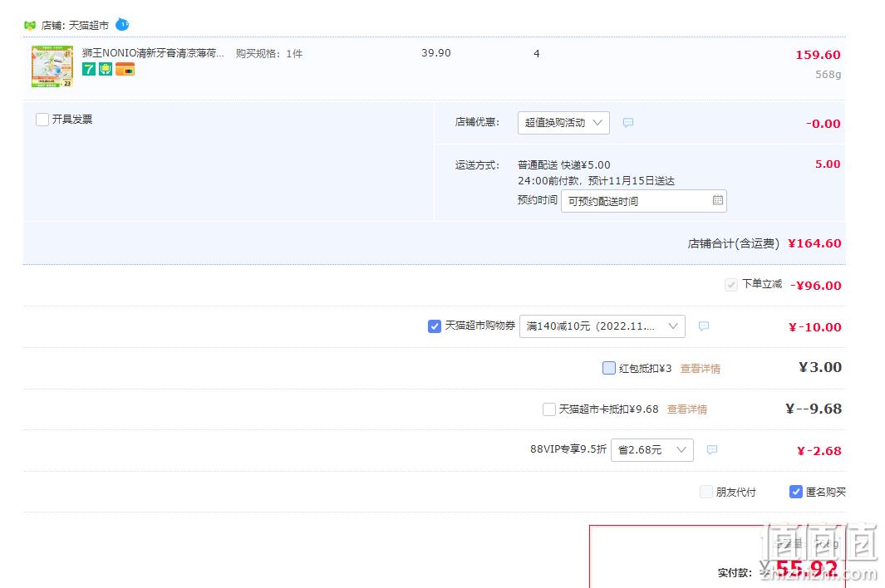Click the shipping fee 5.00
This screenshot has height=588, width=885.
click(828, 164)
